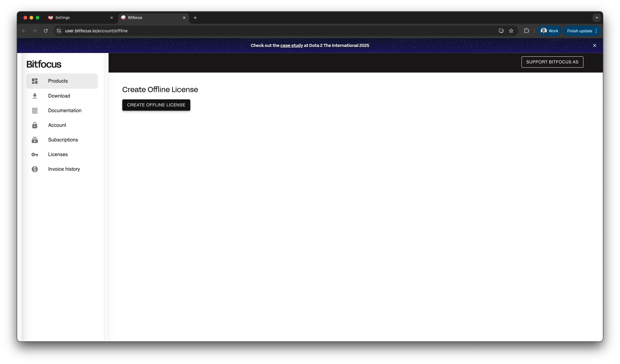Image resolution: width=620 pixels, height=364 pixels.
Task: Select the Account lock icon
Action: 35,125
